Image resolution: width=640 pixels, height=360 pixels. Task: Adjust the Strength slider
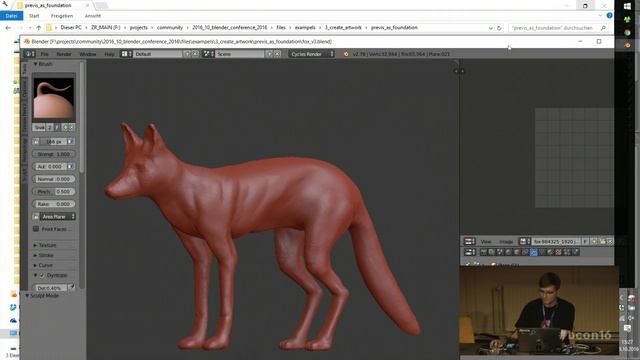[x=53, y=154]
